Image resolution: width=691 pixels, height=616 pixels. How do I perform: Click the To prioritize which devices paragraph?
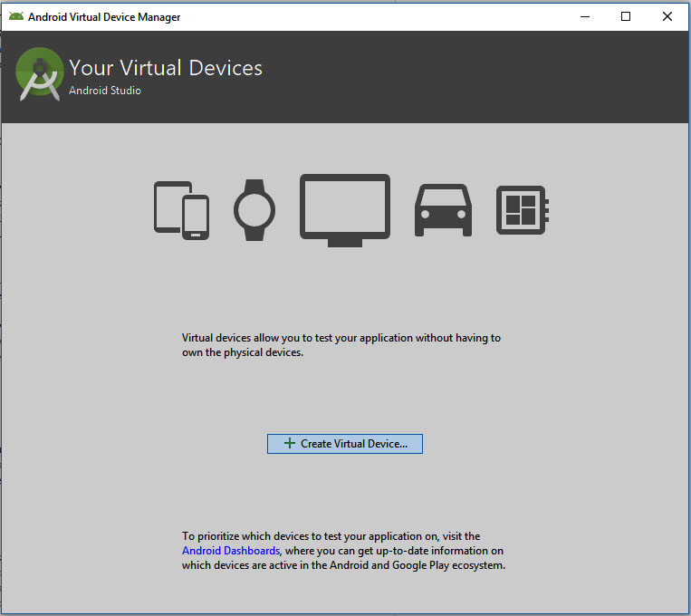[331, 536]
